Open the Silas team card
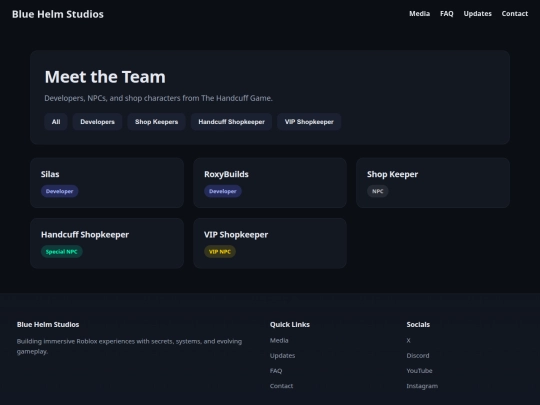The height and width of the screenshot is (405, 540). coord(107,183)
